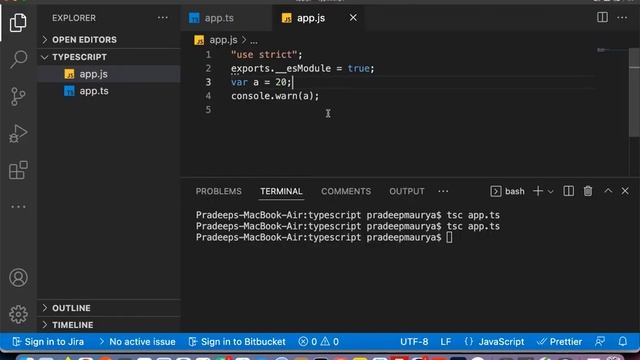The image size is (640, 360).
Task: Maximize the panel with up chevron
Action: pyautogui.click(x=608, y=191)
